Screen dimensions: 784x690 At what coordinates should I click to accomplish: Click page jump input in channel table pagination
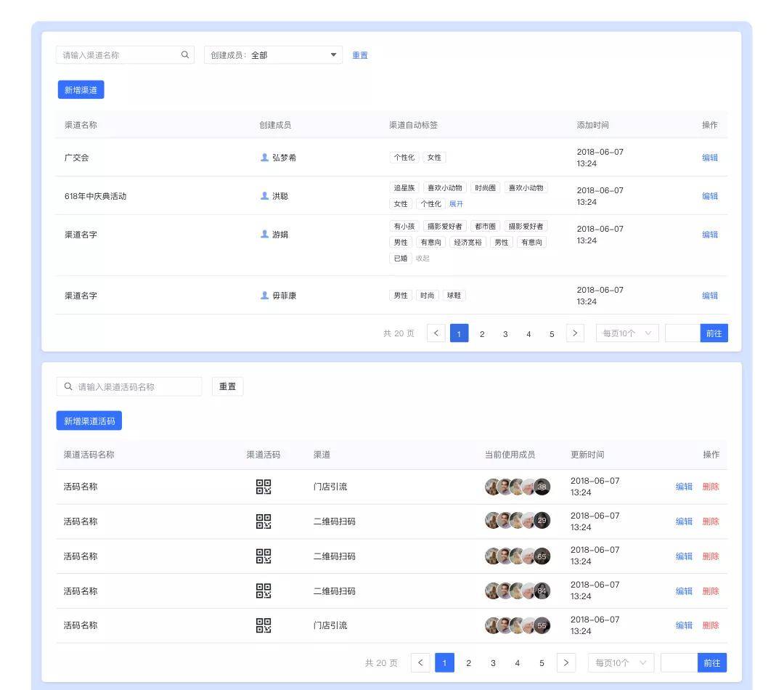coord(682,333)
